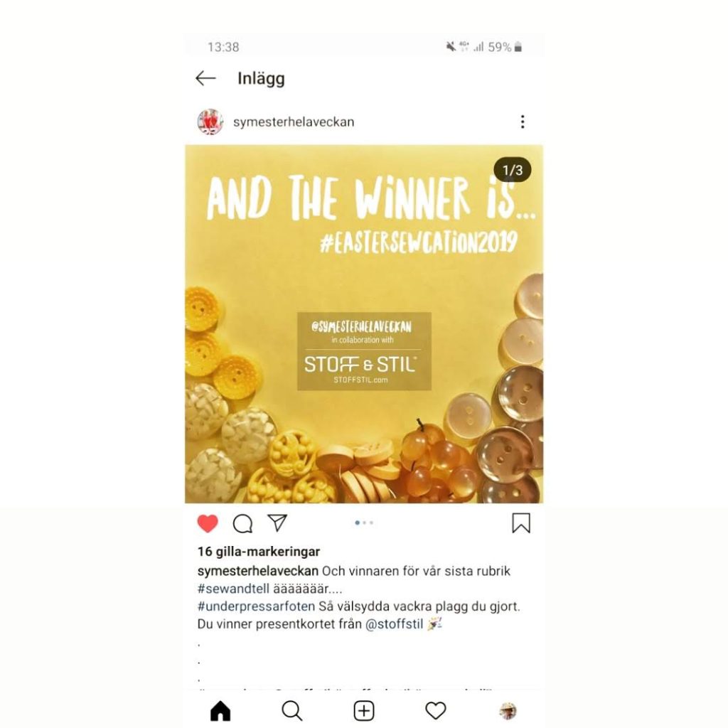
Task: Open the Search tab magnifier
Action: (292, 711)
